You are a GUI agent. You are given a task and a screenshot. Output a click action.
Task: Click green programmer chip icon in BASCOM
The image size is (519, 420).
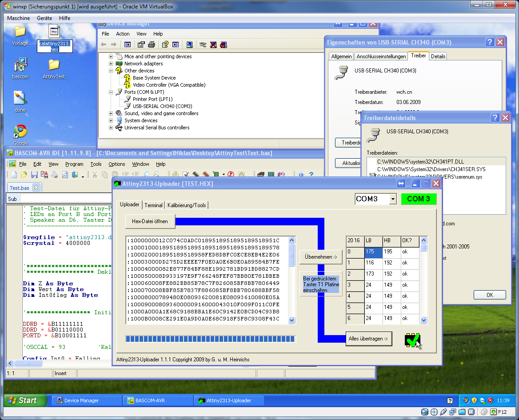coord(216,174)
